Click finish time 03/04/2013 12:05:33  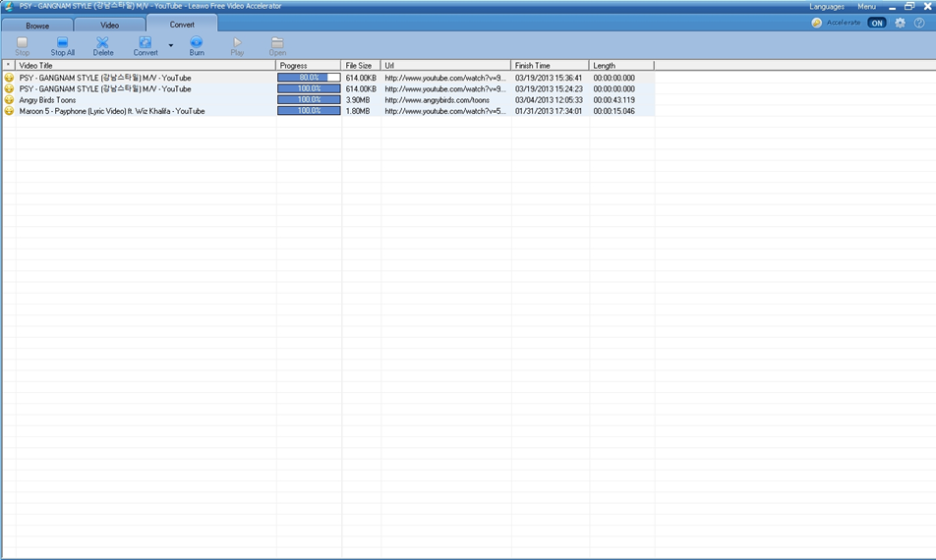(x=549, y=100)
